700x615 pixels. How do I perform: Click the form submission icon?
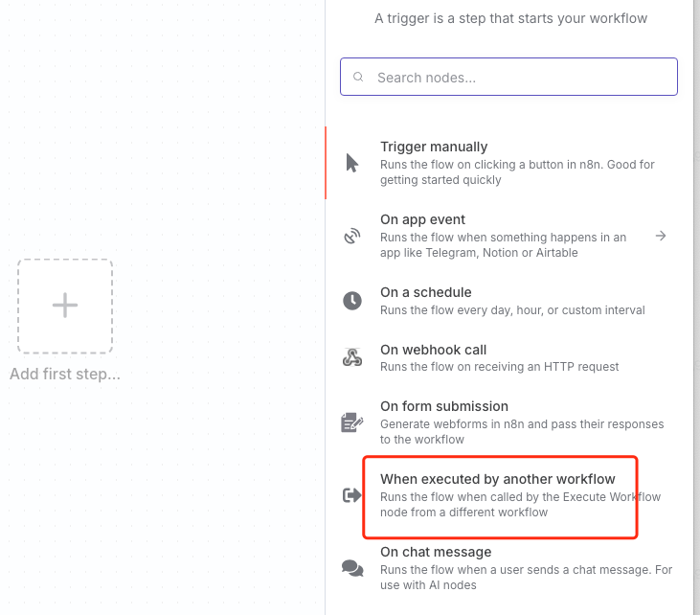pos(352,422)
